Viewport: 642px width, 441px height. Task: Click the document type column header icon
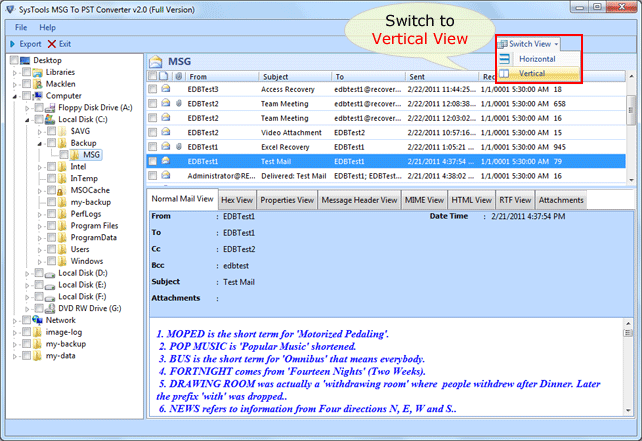tap(164, 76)
